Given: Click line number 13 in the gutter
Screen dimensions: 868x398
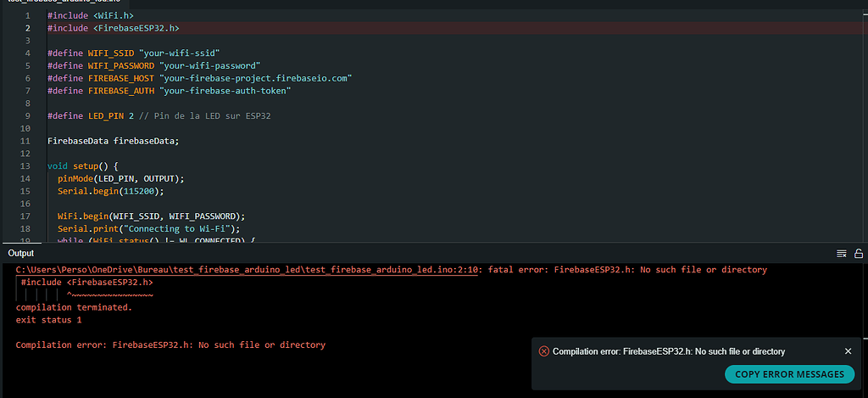Looking at the screenshot, I should coord(25,165).
